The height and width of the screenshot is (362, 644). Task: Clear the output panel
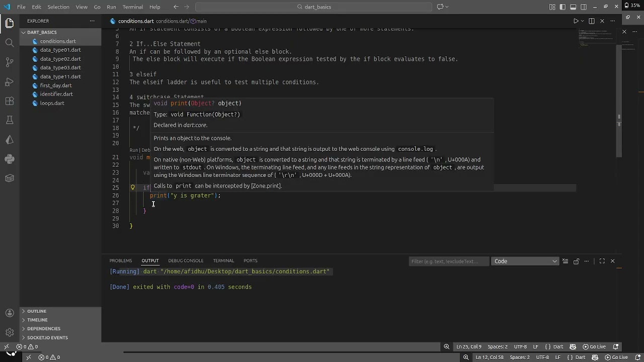coord(566,261)
